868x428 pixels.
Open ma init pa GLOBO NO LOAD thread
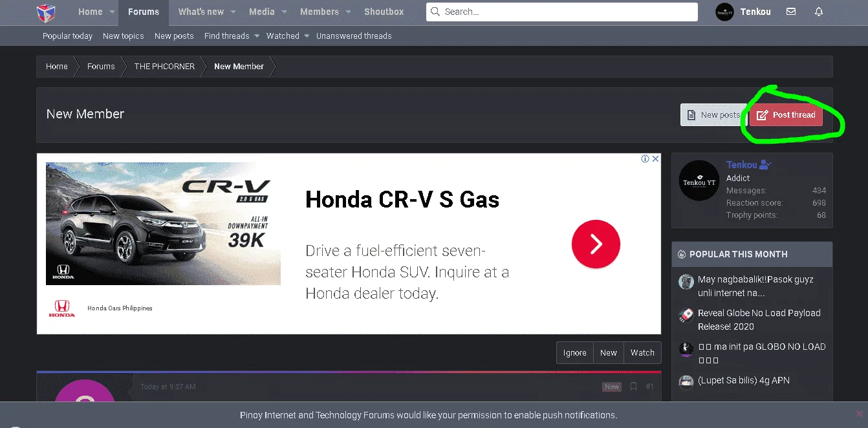761,354
